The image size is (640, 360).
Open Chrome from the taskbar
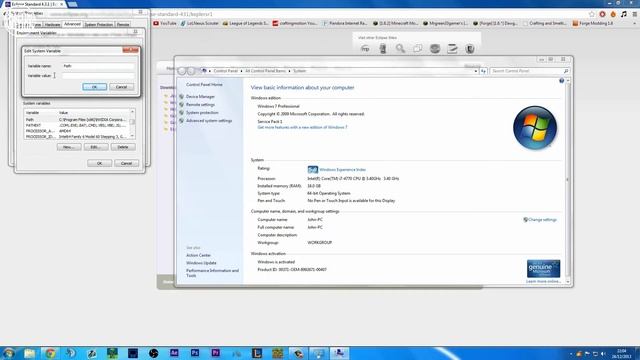tap(50, 353)
